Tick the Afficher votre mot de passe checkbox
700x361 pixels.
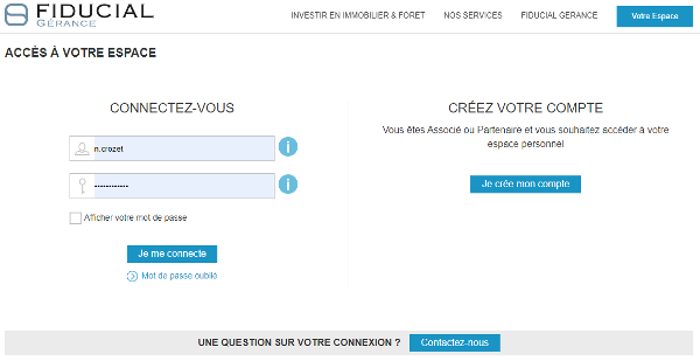pos(75,218)
